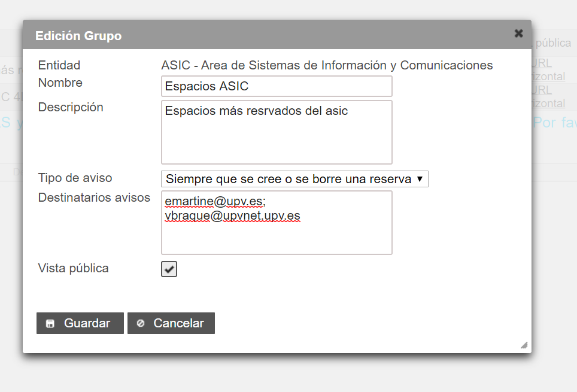577x392 pixels.
Task: Click the vbraque@upvnet.upv.es email text
Action: [233, 215]
